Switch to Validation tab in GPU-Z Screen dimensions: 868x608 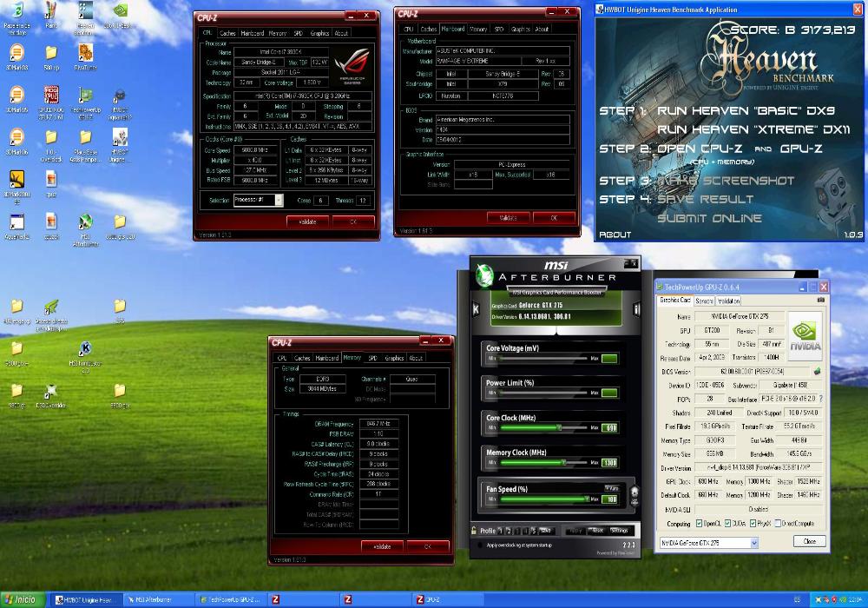(728, 301)
